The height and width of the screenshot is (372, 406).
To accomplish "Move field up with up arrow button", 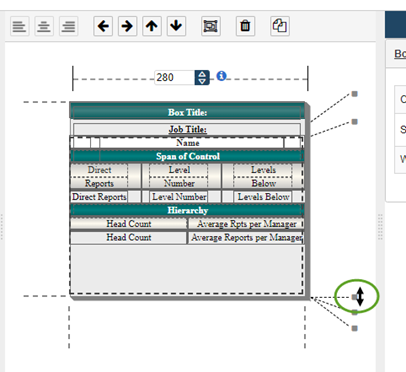I will (152, 26).
